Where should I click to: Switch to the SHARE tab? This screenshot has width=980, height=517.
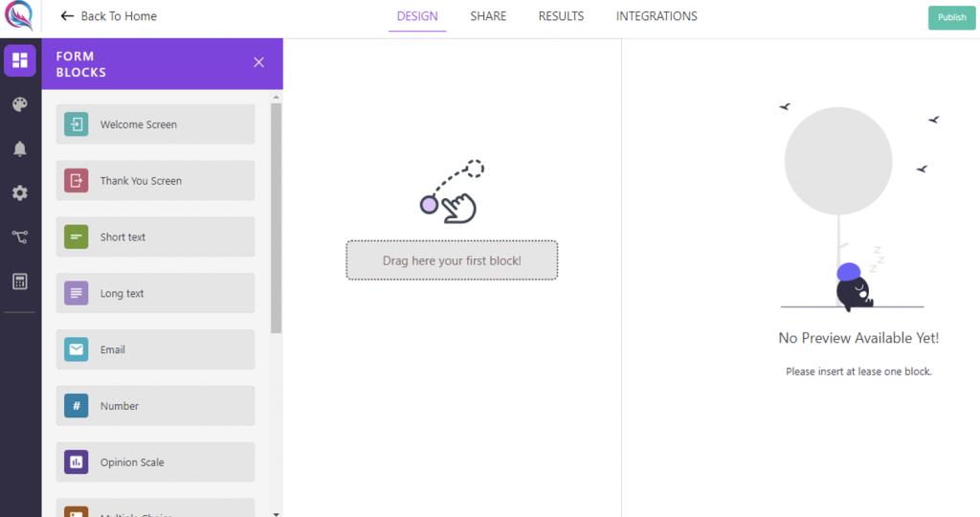click(488, 16)
